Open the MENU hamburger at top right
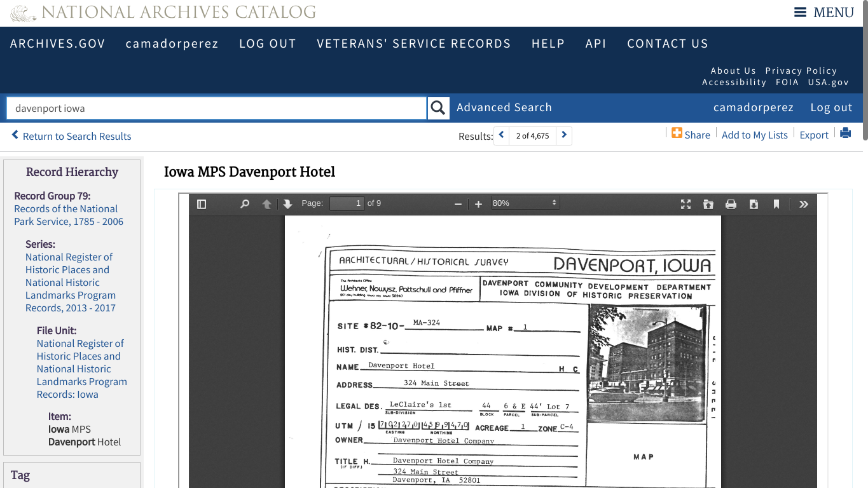 [823, 13]
